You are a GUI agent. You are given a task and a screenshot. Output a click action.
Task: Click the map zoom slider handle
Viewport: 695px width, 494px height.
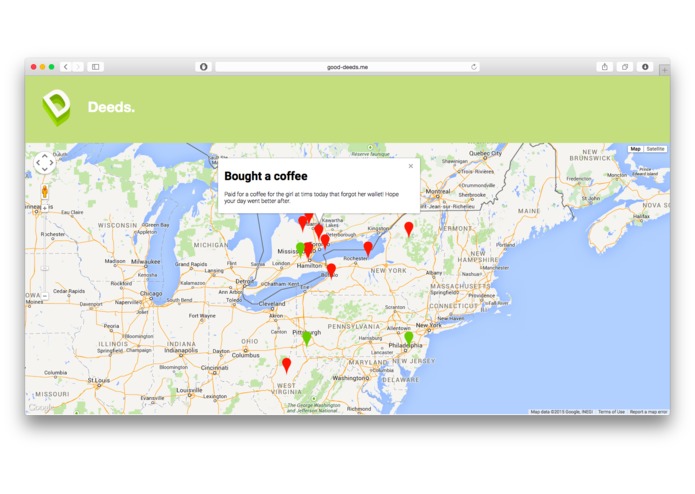click(x=44, y=268)
